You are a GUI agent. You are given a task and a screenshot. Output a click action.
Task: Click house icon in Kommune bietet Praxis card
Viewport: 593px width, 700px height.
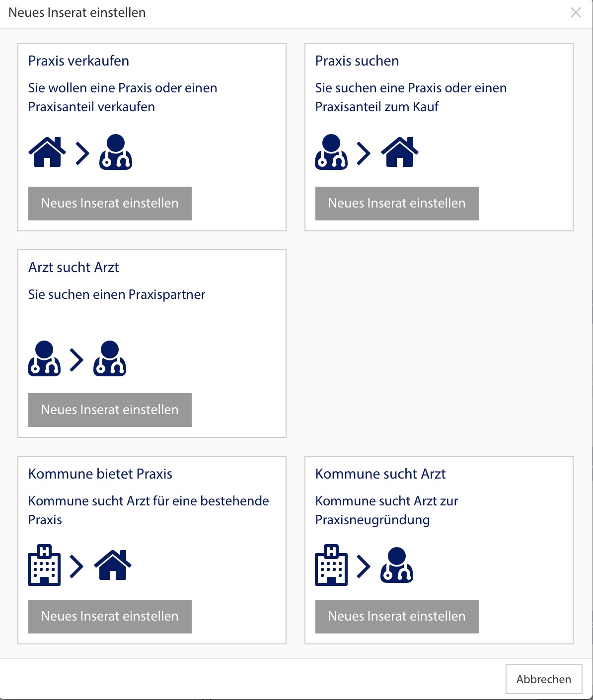(x=113, y=565)
